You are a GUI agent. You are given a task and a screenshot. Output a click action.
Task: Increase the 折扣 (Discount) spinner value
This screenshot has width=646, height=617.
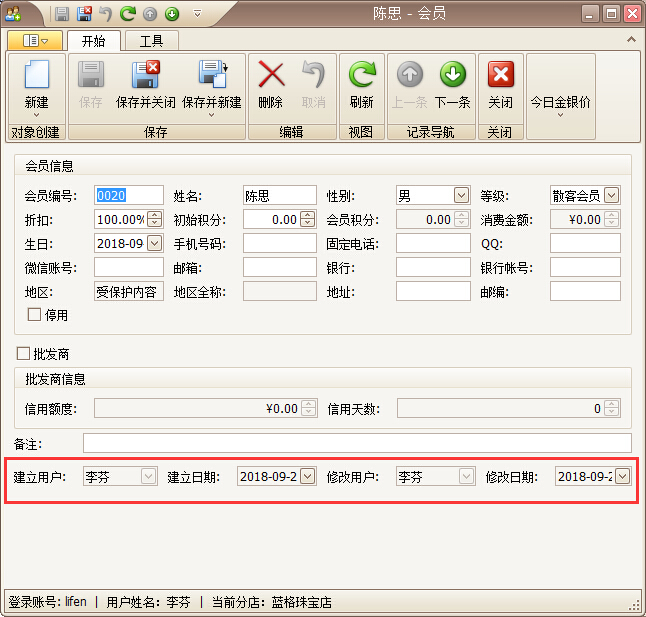(x=155, y=215)
